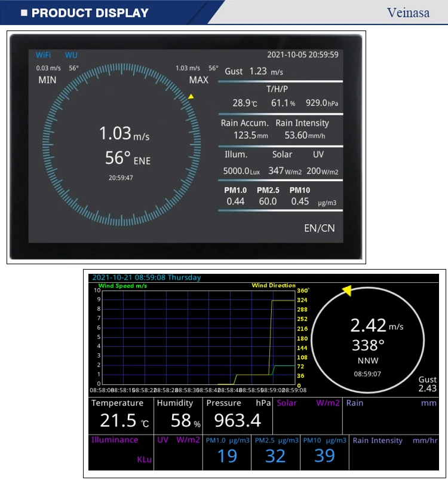Viewport: 448px width, 492px height.
Task: Click the PM10 value 39 tile
Action: [324, 452]
